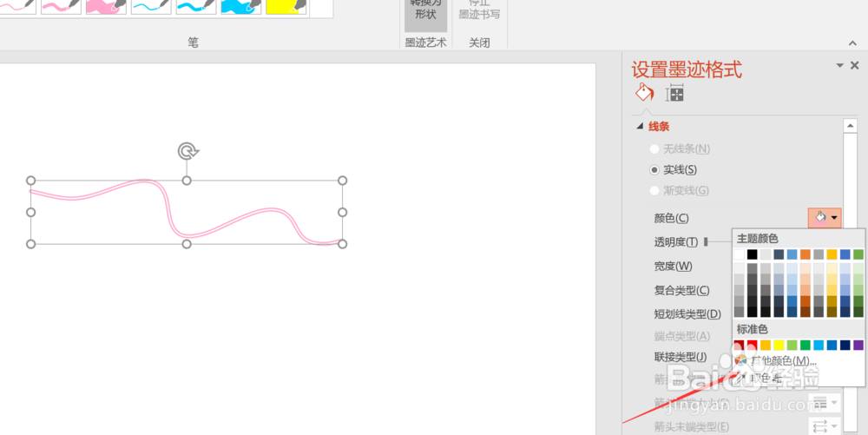Pick orange theme color in top row

coord(806,254)
